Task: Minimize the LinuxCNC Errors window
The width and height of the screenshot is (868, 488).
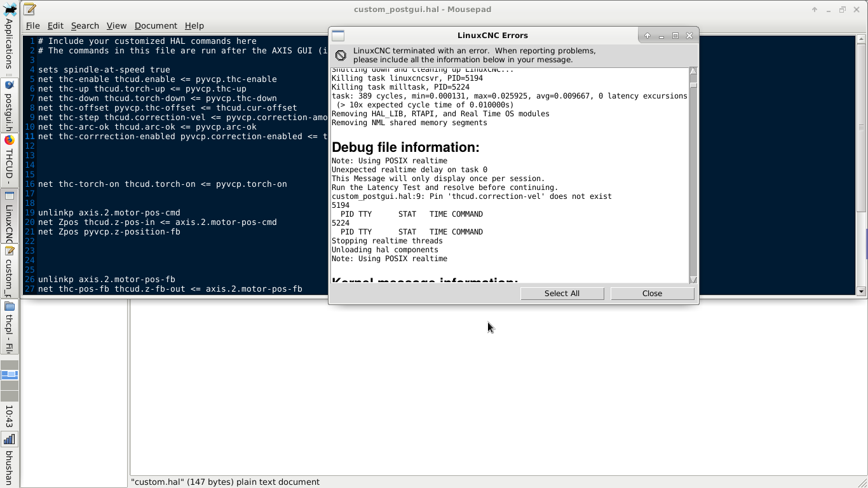Action: pos(661,36)
